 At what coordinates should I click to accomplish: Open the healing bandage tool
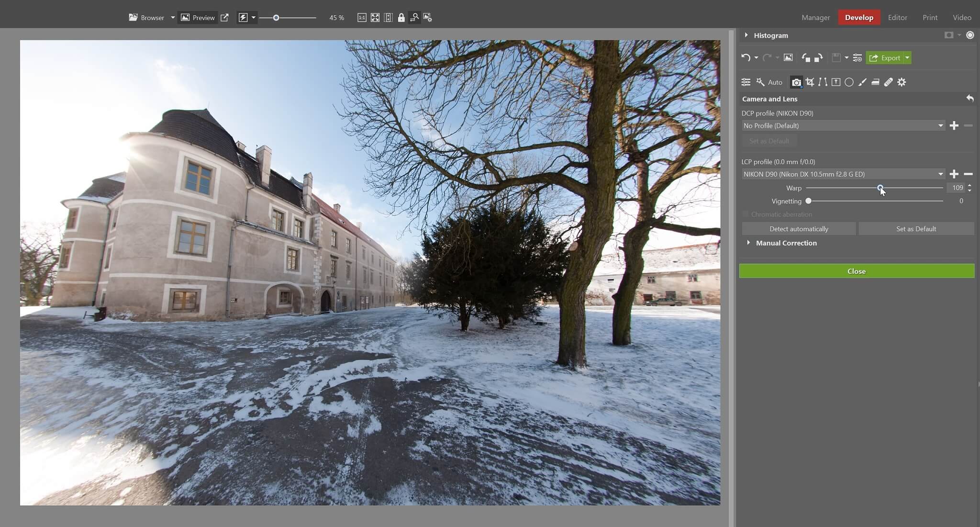pos(888,82)
